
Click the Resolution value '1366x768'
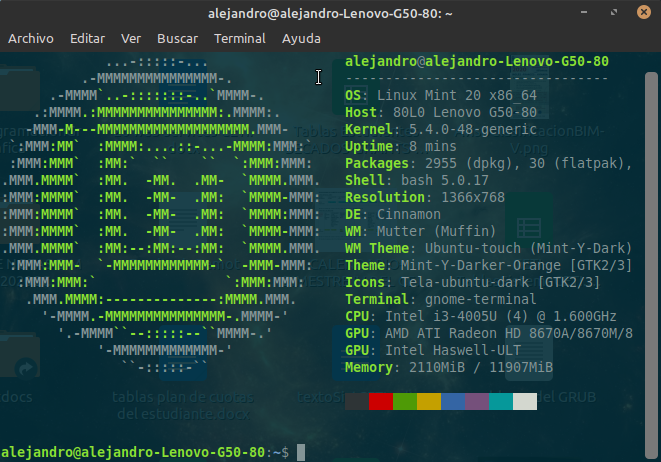click(x=473, y=197)
